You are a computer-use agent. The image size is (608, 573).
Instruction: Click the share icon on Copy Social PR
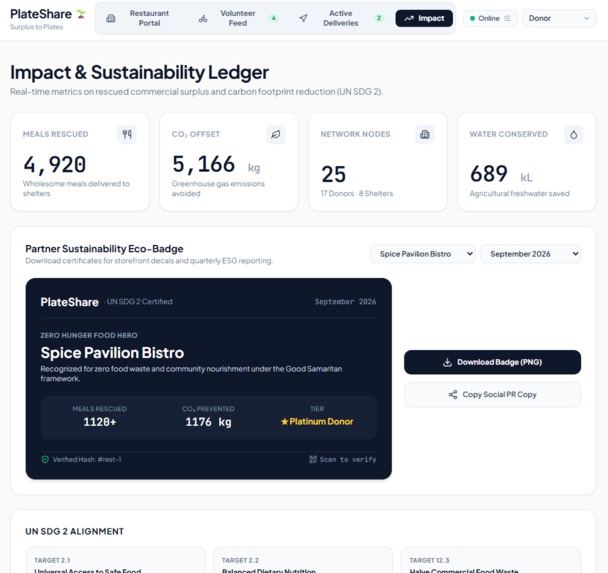(x=453, y=395)
